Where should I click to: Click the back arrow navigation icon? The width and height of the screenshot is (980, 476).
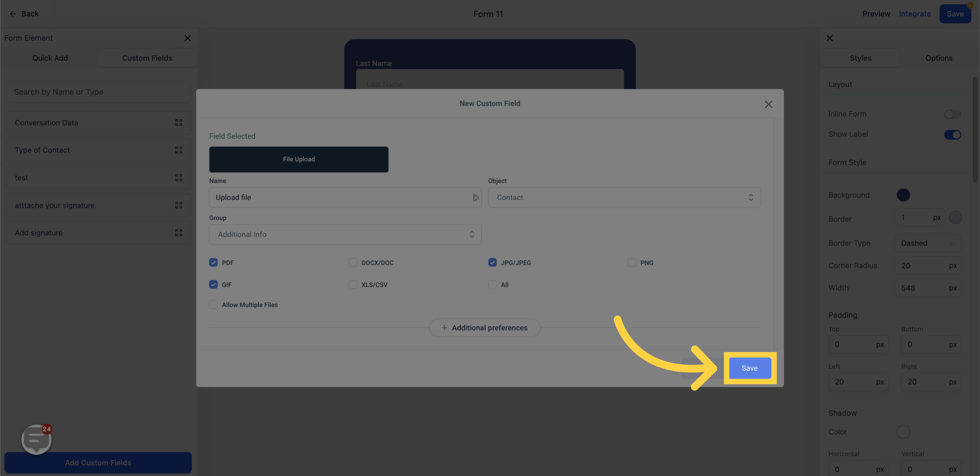pyautogui.click(x=12, y=14)
